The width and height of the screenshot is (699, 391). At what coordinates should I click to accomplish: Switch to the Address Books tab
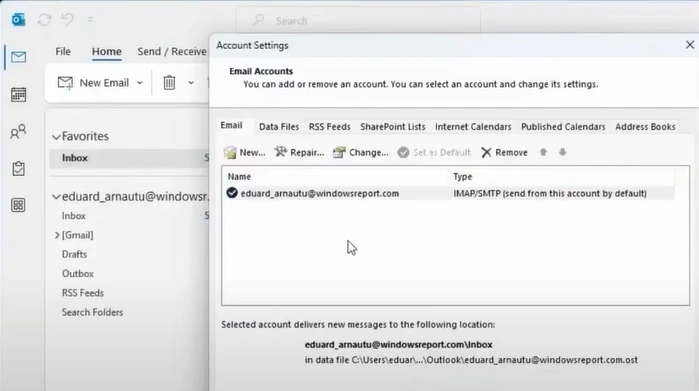(x=645, y=127)
